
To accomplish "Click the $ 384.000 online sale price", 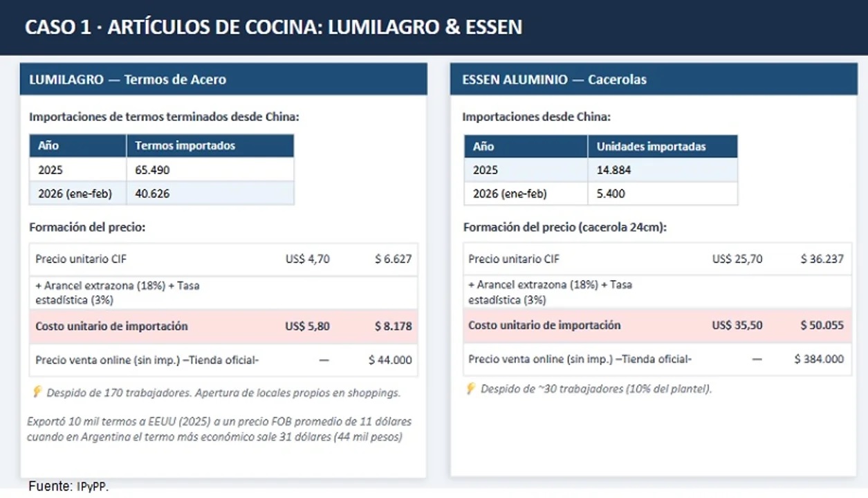I will [x=819, y=359].
